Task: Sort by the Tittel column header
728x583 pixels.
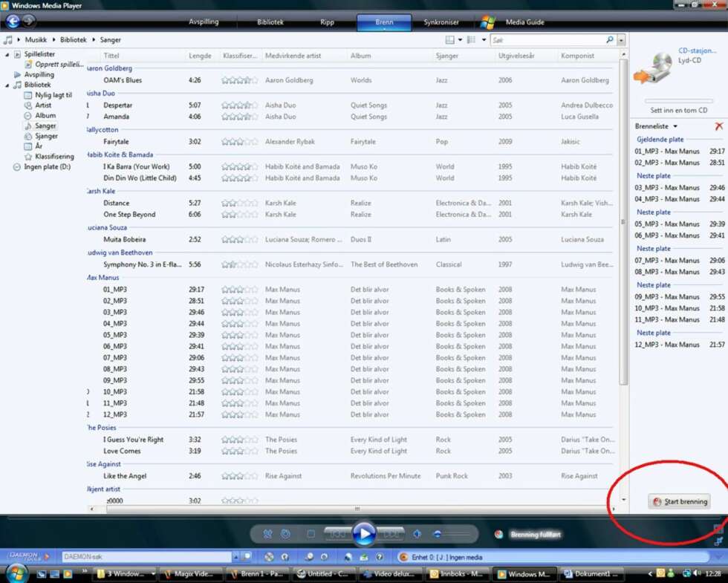Action: coord(111,56)
